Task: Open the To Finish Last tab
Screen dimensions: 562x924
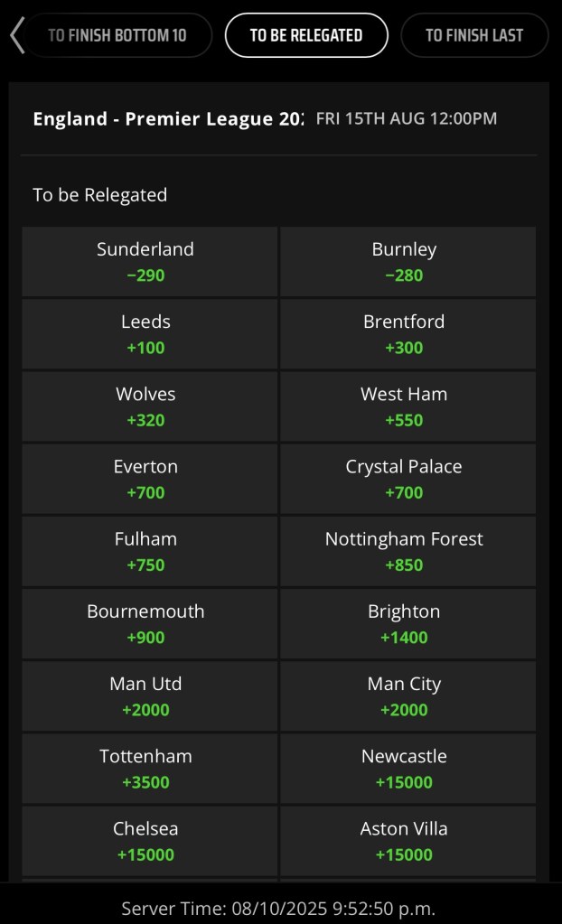Action: pyautogui.click(x=474, y=36)
